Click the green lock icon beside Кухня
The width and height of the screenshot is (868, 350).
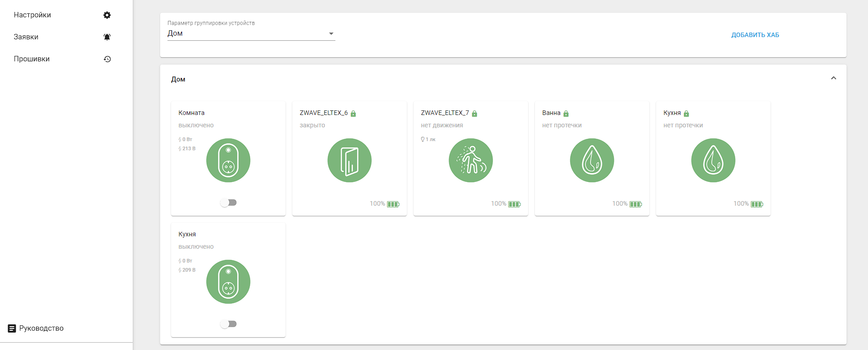tap(686, 114)
